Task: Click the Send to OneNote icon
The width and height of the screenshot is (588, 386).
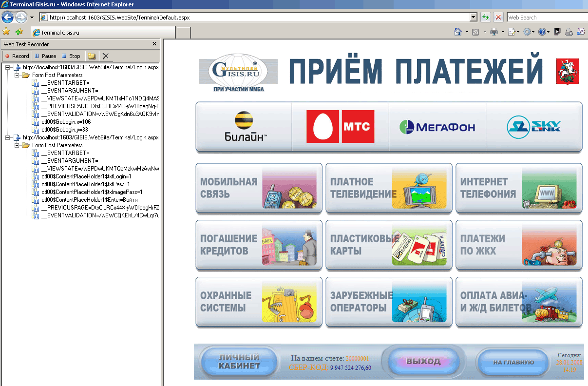Action: click(581, 32)
